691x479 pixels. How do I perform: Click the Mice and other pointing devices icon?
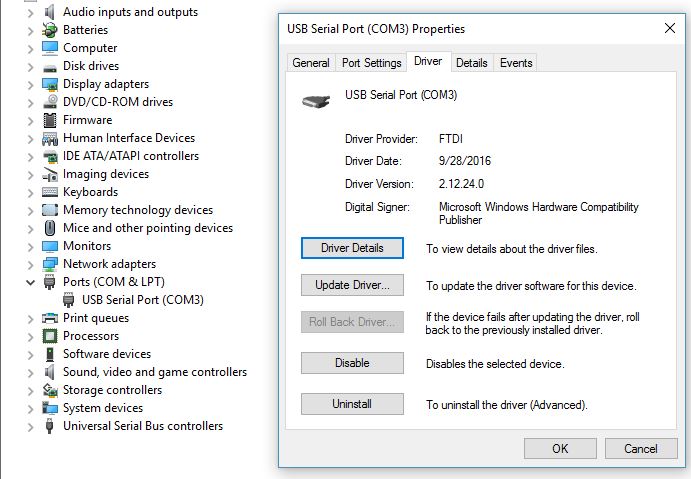tap(50, 228)
